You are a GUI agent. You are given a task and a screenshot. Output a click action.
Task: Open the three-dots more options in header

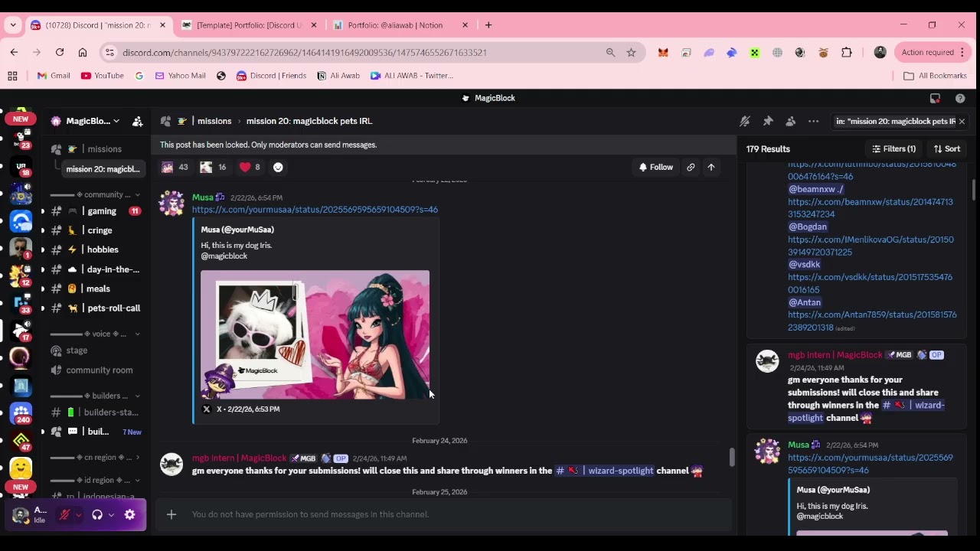pyautogui.click(x=814, y=121)
